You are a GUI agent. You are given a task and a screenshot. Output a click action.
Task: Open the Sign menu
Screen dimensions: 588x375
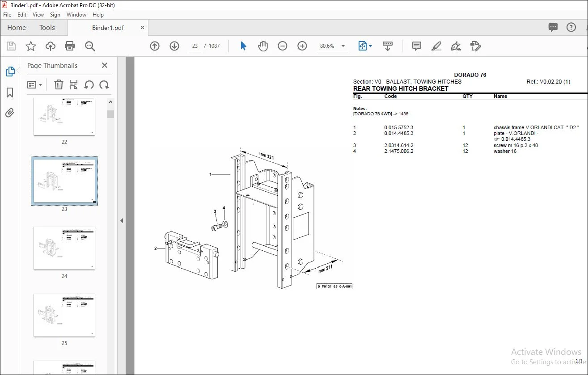click(x=55, y=15)
